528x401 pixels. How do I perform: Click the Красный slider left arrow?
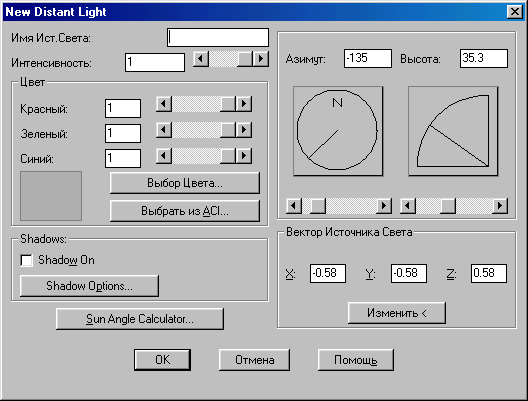click(x=164, y=104)
